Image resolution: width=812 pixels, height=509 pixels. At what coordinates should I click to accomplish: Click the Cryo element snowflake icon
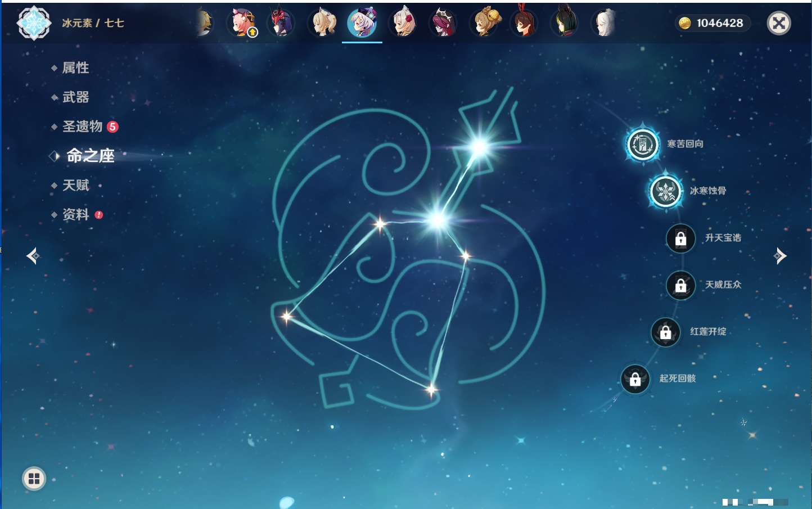tap(34, 23)
